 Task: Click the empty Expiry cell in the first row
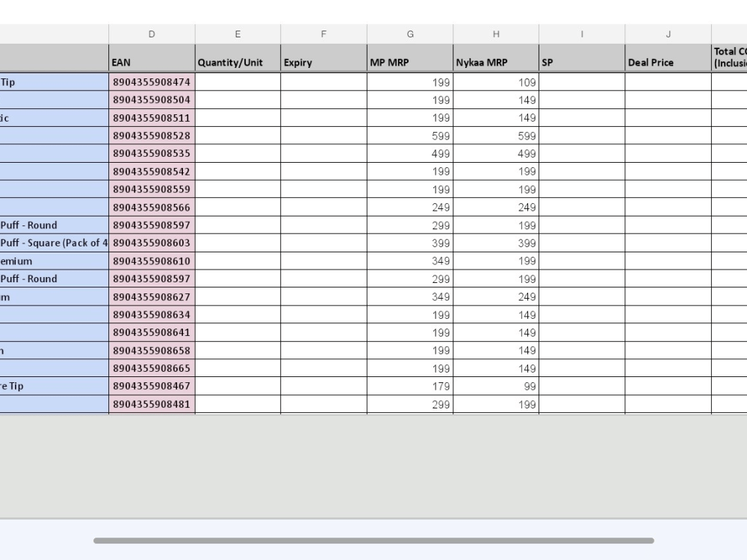pos(323,82)
